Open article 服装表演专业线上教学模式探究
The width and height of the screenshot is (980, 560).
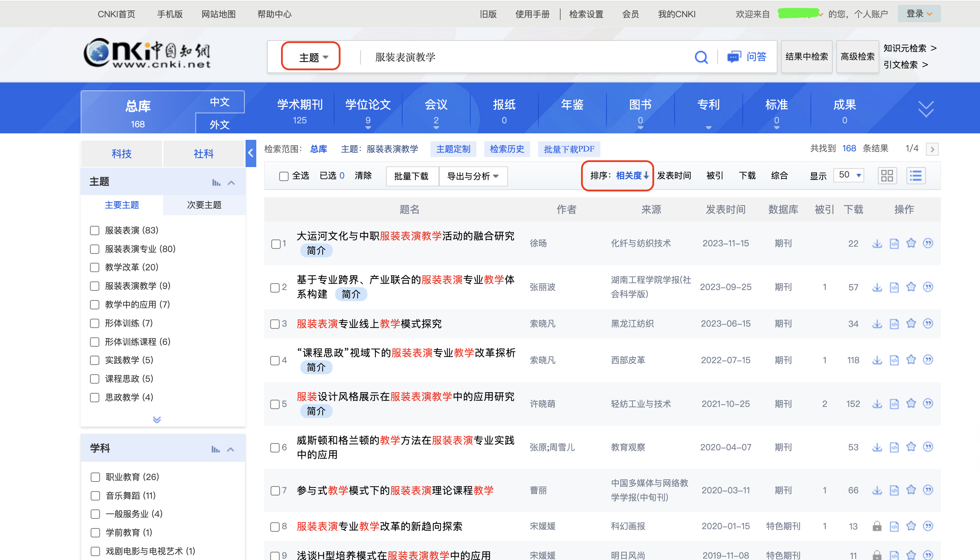tap(369, 323)
